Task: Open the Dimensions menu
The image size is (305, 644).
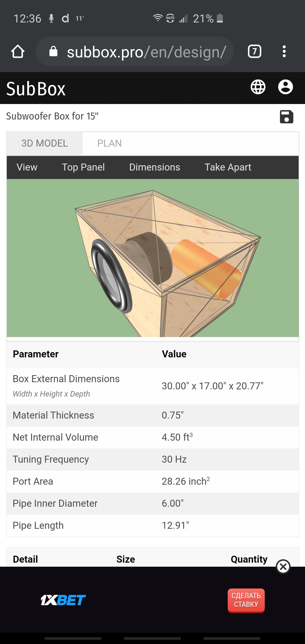Action: click(154, 167)
